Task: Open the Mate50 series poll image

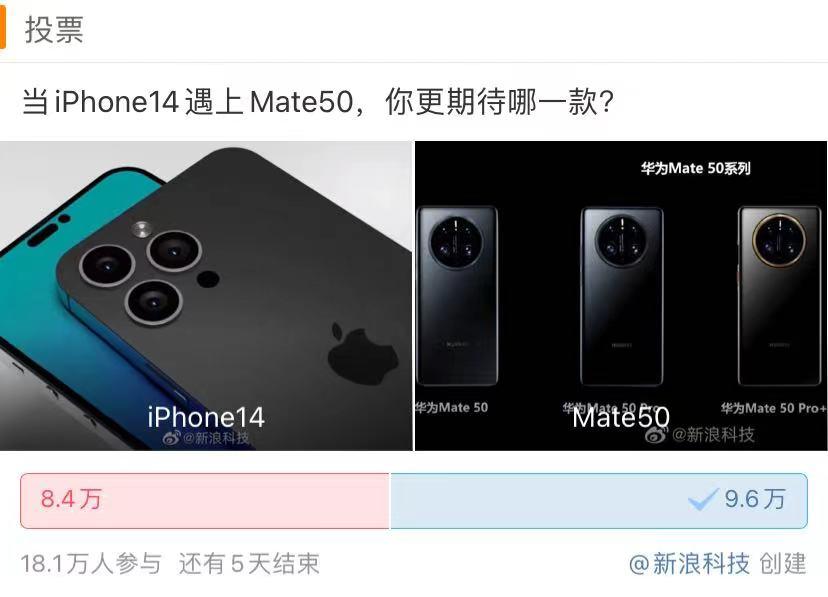Action: pyautogui.click(x=622, y=296)
